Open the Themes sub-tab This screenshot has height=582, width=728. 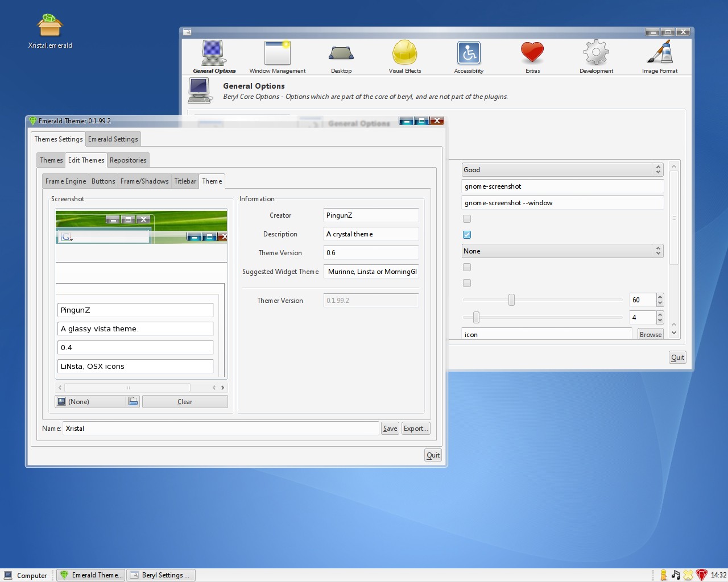coord(51,160)
